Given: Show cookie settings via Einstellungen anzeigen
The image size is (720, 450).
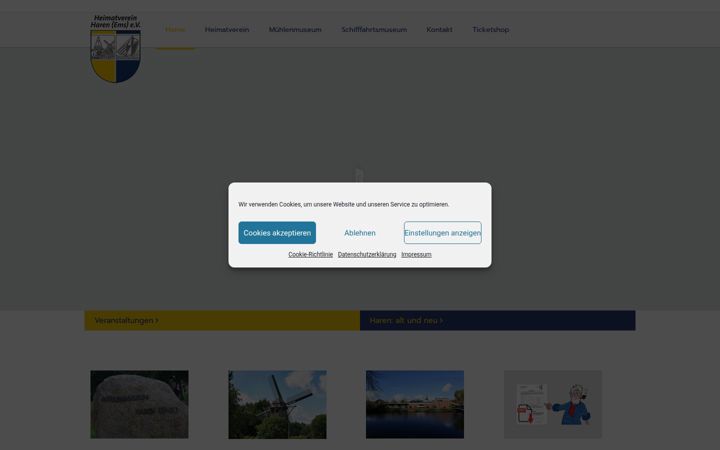Looking at the screenshot, I should pyautogui.click(x=443, y=233).
